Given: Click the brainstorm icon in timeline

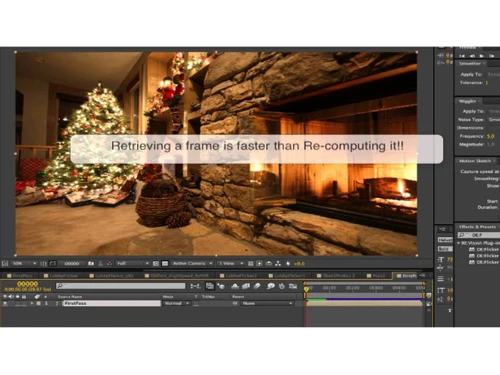Looking at the screenshot, I should (271, 286).
